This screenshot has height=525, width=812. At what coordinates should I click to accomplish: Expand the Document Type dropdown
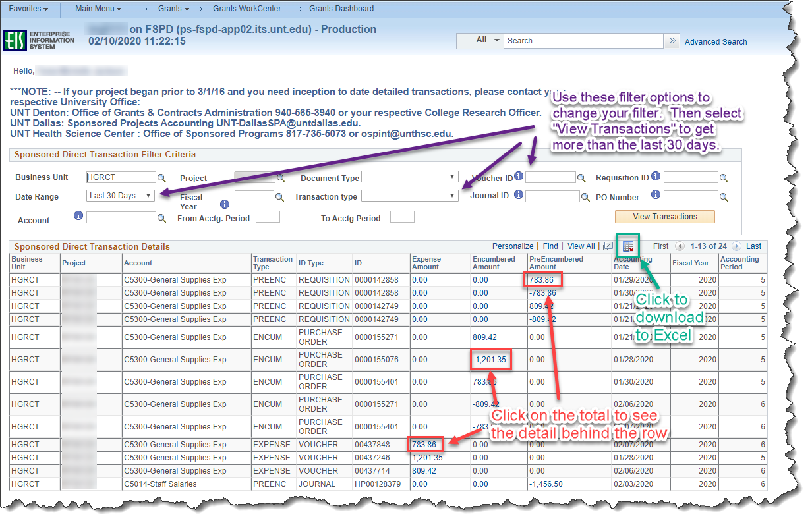pos(409,176)
